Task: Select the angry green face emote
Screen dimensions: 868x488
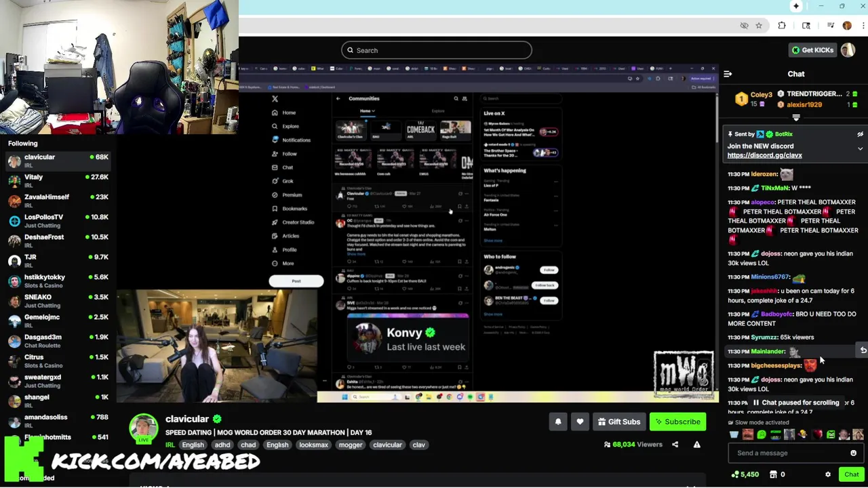Action: (x=831, y=434)
